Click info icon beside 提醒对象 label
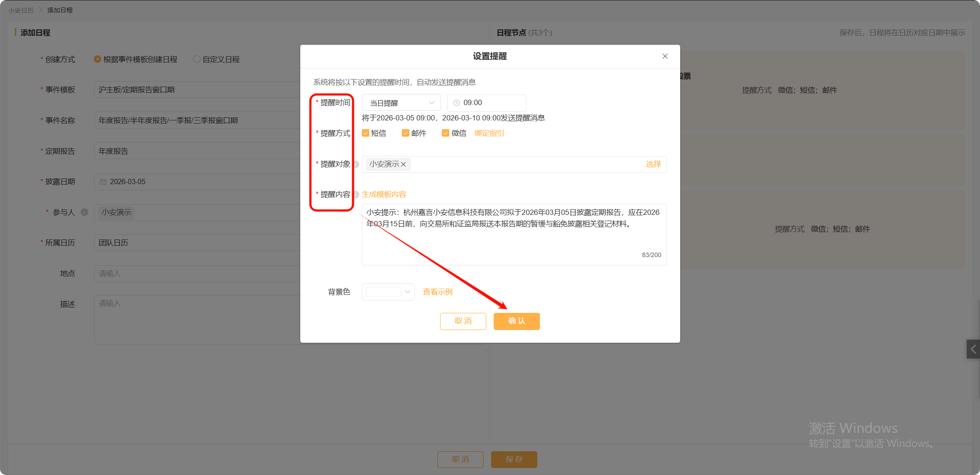Viewport: 980px width, 475px height. click(x=356, y=164)
